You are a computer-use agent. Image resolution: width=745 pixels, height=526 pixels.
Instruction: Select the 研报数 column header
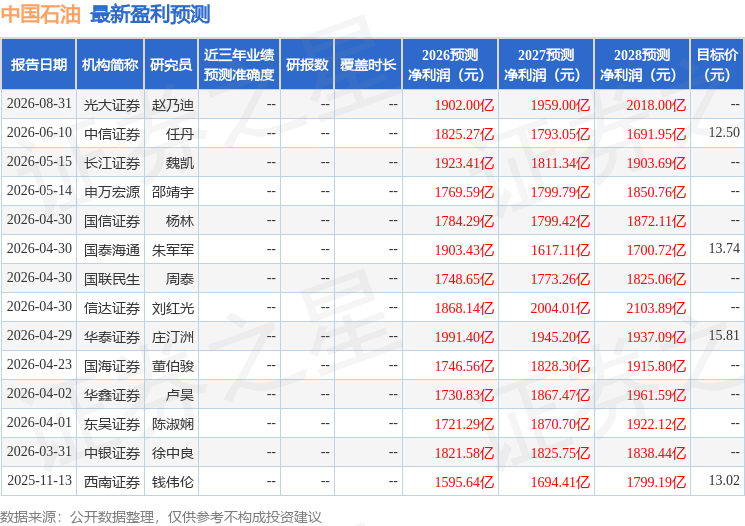pos(307,65)
